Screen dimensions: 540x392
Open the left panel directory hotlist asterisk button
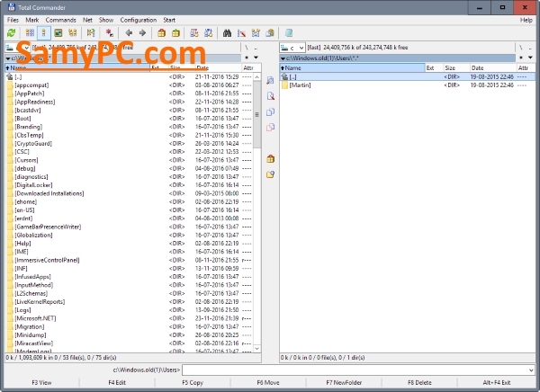[x=247, y=58]
